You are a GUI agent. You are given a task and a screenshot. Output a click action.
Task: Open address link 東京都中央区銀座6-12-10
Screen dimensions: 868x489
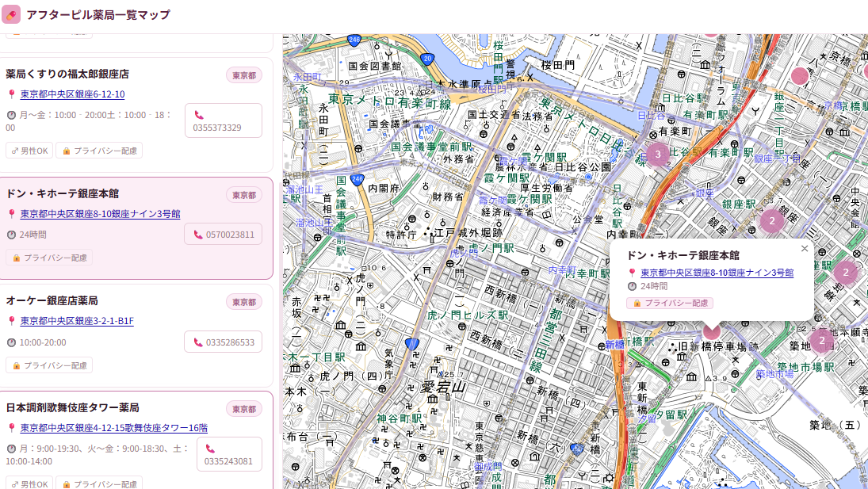coord(72,94)
